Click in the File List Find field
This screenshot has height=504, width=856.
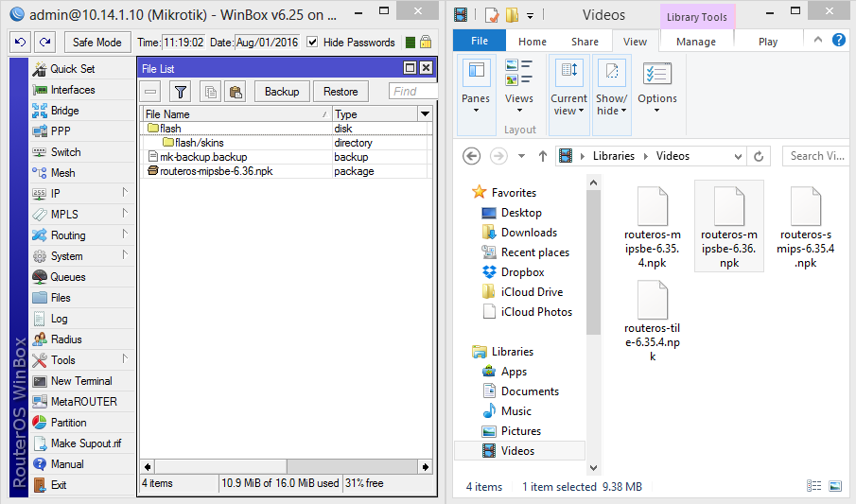413,91
